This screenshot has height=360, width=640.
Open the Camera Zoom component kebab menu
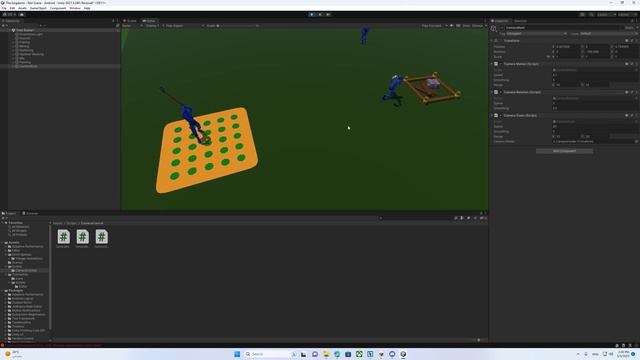coord(636,115)
